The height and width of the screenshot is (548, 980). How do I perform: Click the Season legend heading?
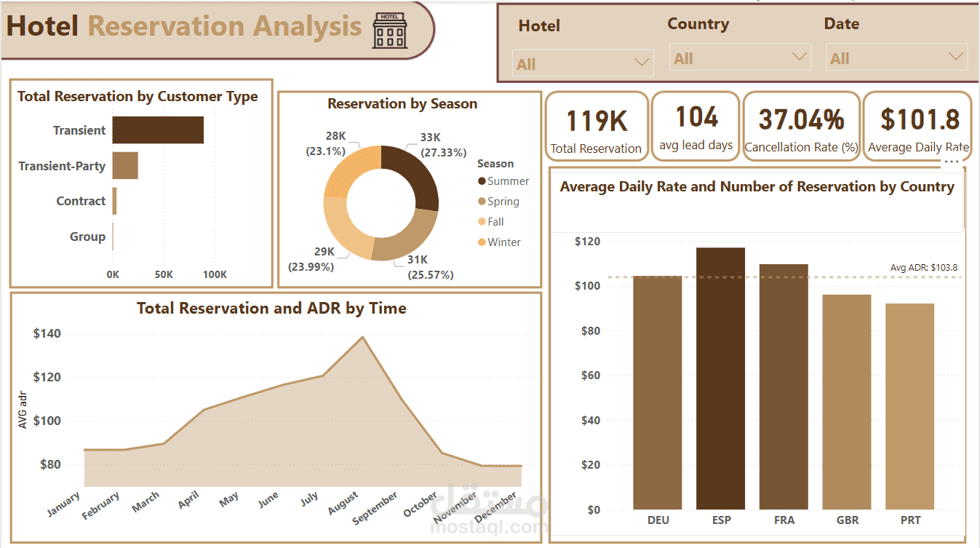(x=495, y=164)
